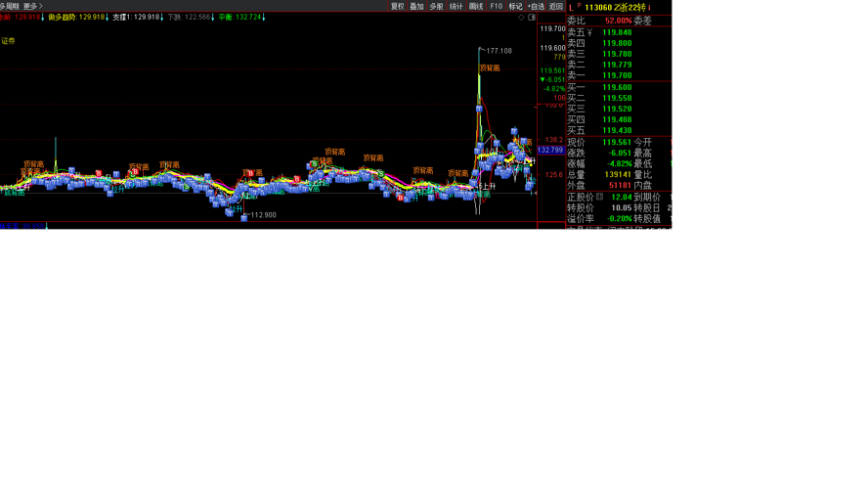The image size is (868, 489).
Task: Click the L marker before the stock code
Action: click(x=571, y=8)
